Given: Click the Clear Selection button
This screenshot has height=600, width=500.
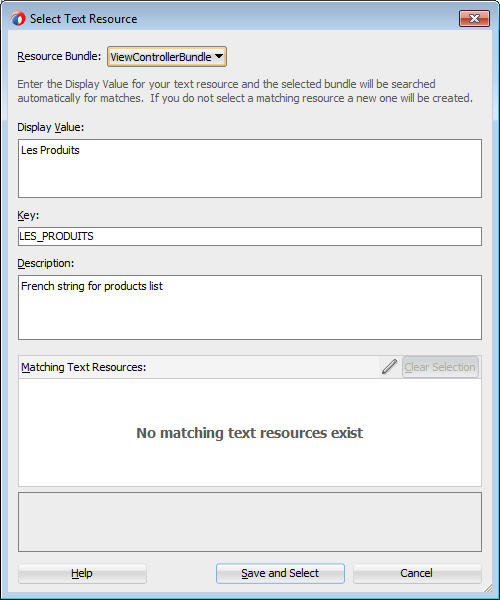Looking at the screenshot, I should [440, 367].
